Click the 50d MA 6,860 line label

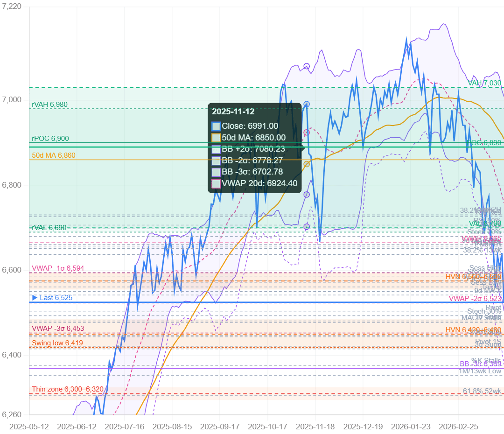53,155
